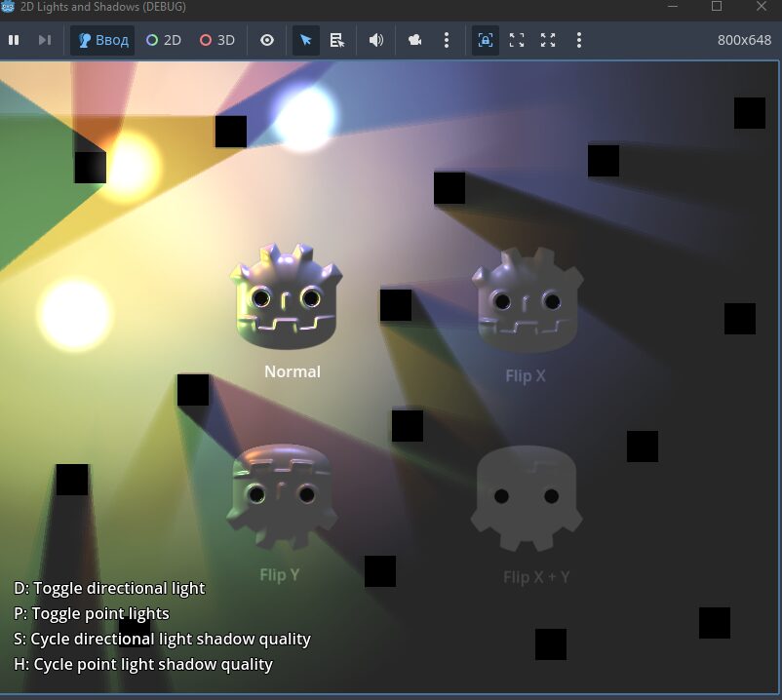Toggle node visibility eye icon
The height and width of the screenshot is (700, 782).
click(267, 40)
